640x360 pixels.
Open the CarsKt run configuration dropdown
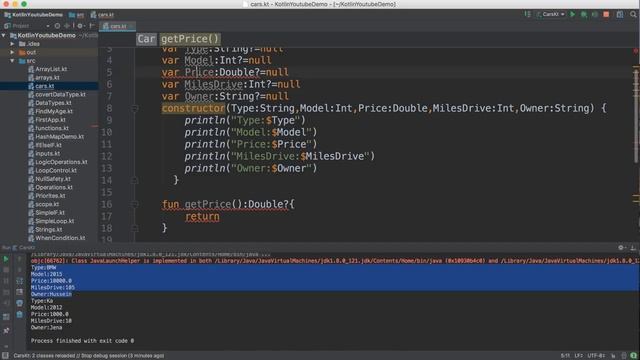pyautogui.click(x=550, y=14)
